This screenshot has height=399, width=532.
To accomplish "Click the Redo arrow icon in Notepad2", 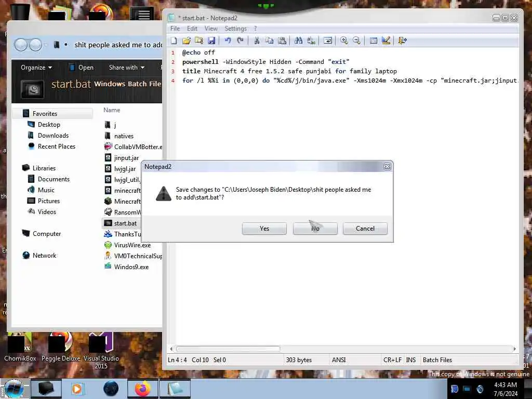I will click(240, 41).
